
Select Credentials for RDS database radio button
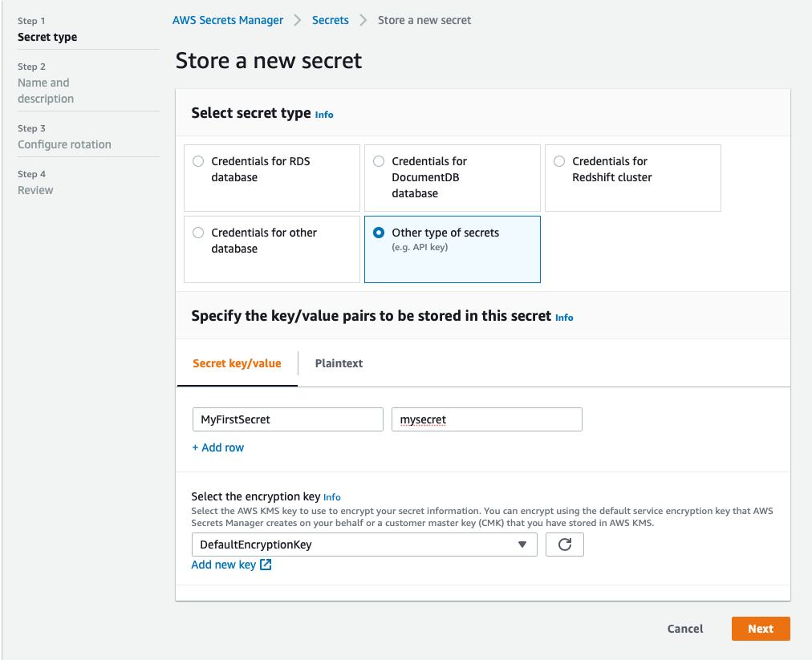coord(198,161)
